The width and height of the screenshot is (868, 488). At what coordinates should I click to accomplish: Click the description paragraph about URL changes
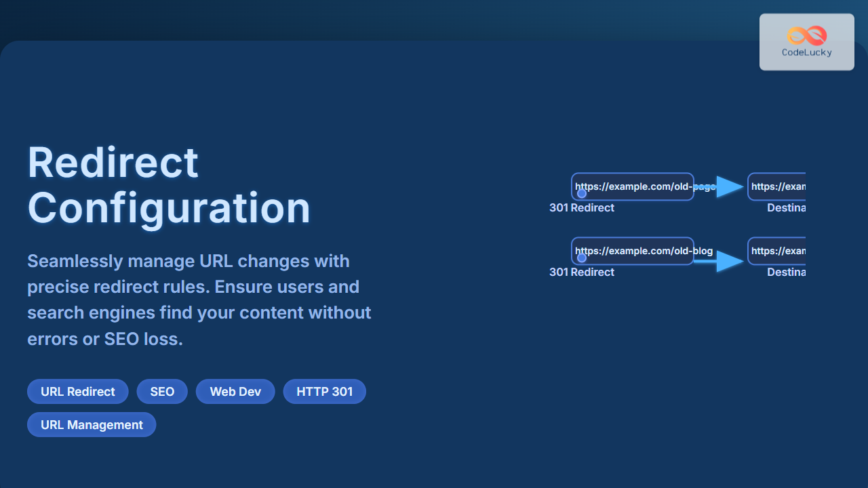pos(199,300)
